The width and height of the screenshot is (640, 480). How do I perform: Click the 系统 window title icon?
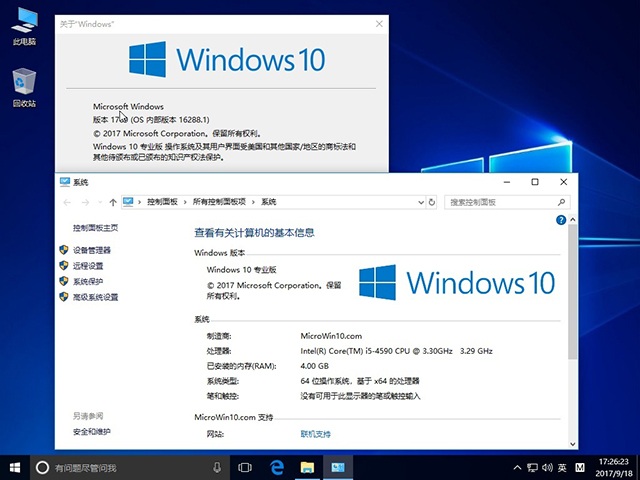(x=64, y=182)
